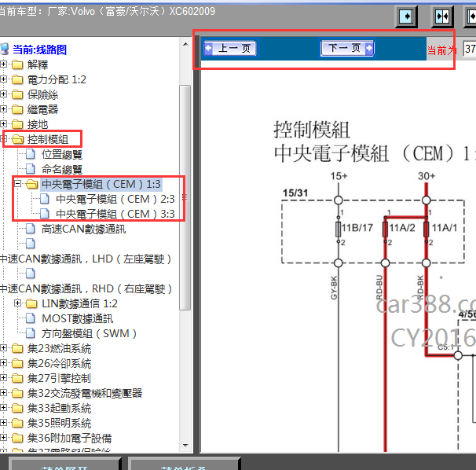476x470 pixels.
Task: Click the folder icon beside 繼電器
Action: [17, 109]
